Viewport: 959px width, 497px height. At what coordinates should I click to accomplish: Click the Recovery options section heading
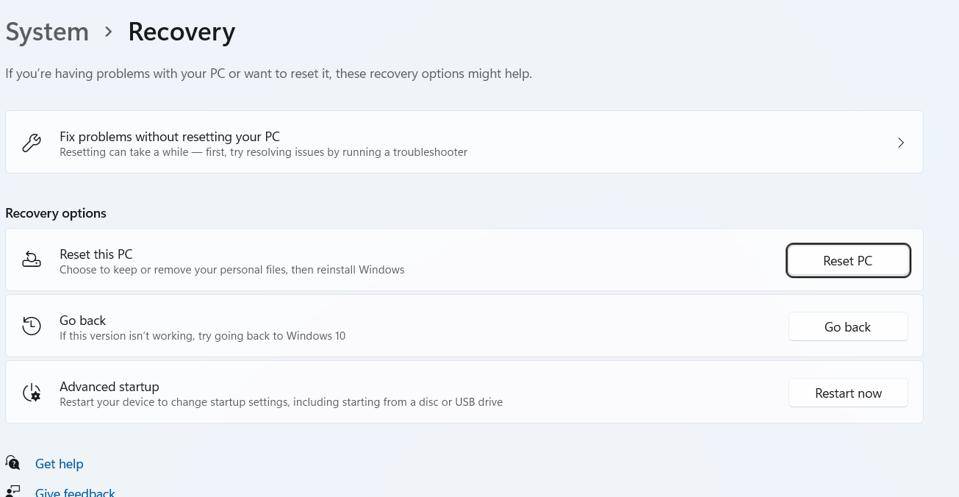point(56,213)
